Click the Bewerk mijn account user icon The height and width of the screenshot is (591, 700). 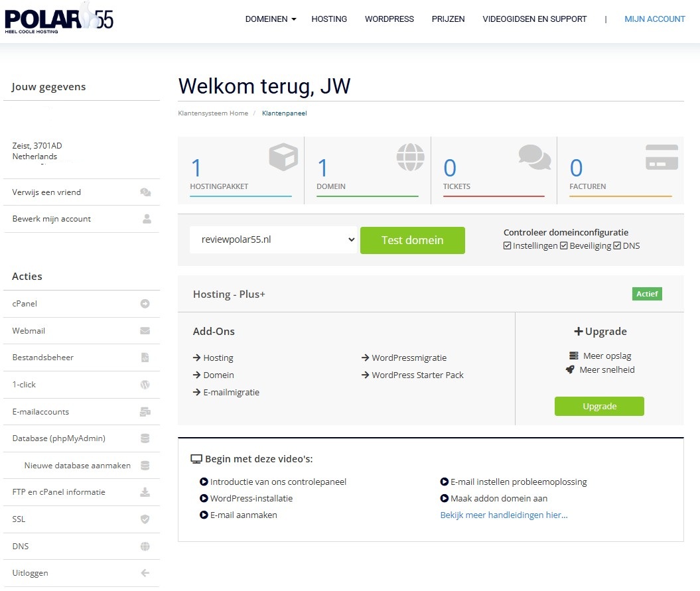147,219
